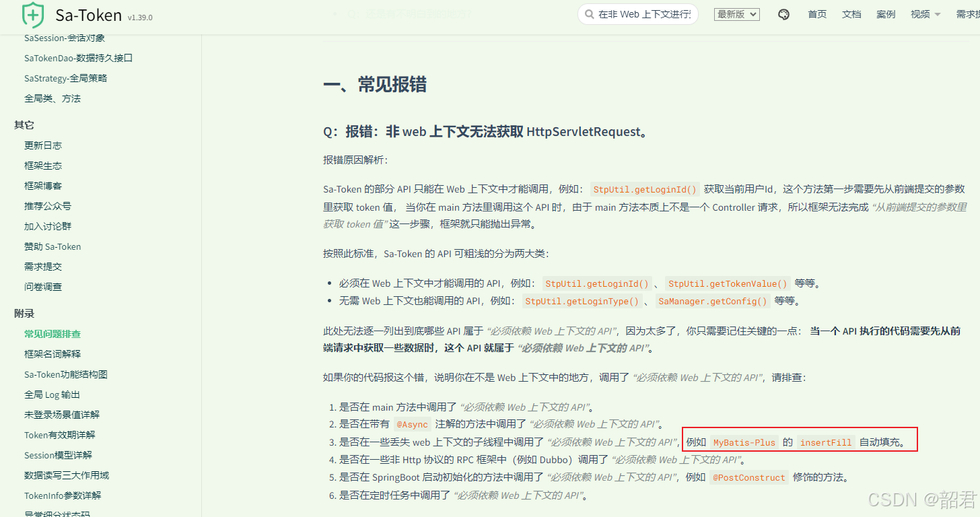Open 框架博客 in the sidebar

[43, 186]
